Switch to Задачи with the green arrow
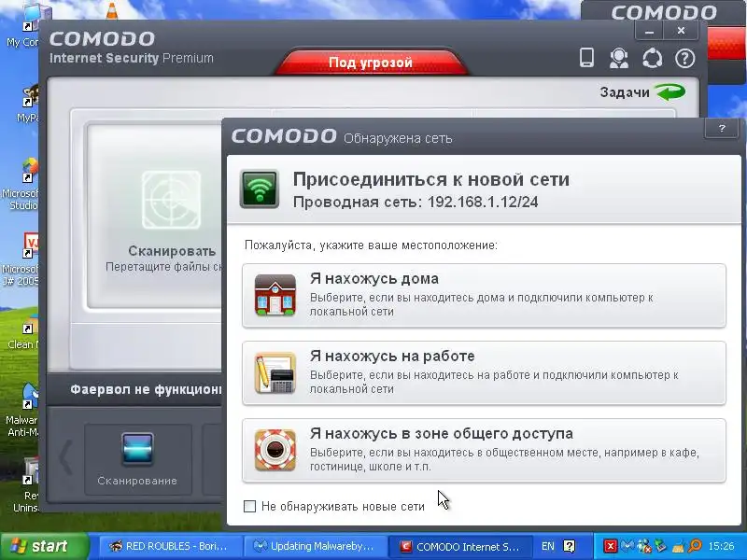Image resolution: width=747 pixels, height=560 pixels. 642,91
